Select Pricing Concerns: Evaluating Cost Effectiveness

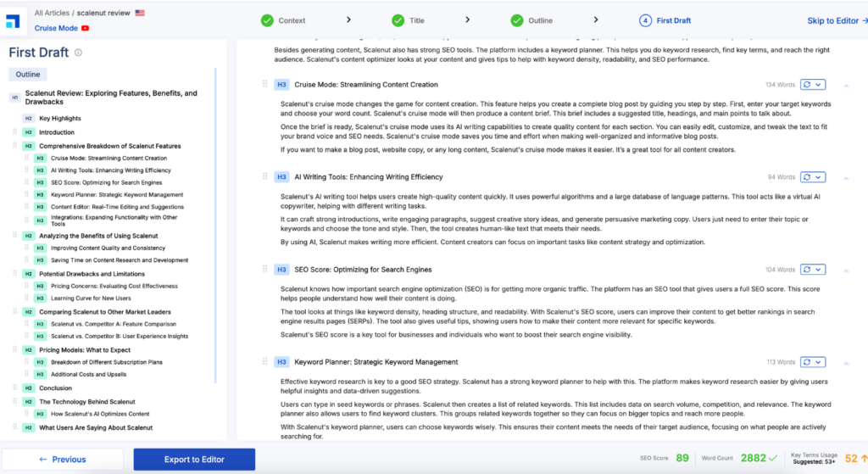click(114, 287)
